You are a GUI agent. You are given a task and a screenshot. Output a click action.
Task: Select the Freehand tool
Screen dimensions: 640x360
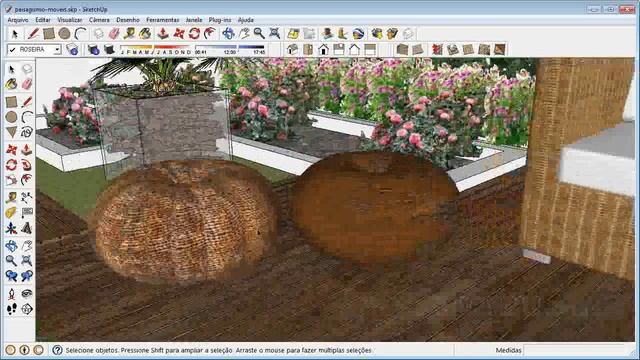27,132
